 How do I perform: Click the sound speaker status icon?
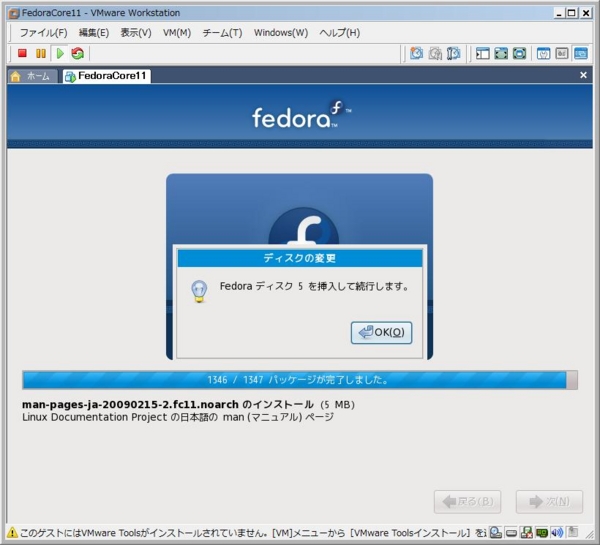(x=557, y=532)
